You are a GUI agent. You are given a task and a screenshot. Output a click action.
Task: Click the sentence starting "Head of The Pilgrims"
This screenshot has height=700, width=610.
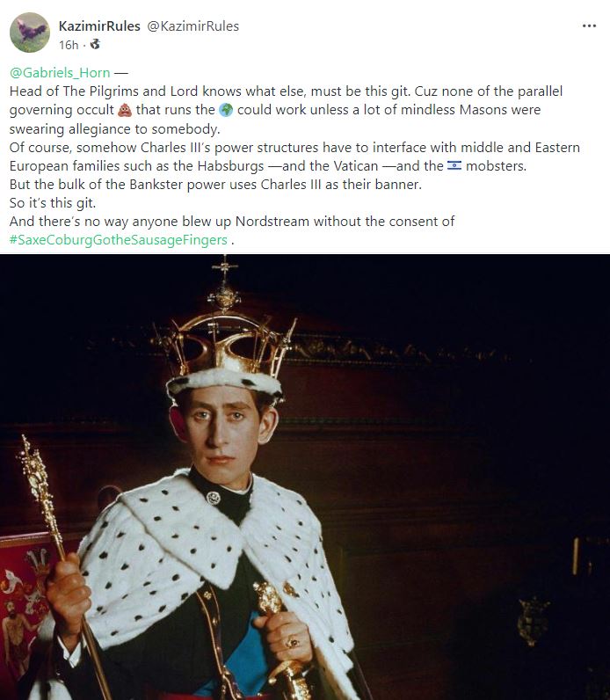click(210, 91)
